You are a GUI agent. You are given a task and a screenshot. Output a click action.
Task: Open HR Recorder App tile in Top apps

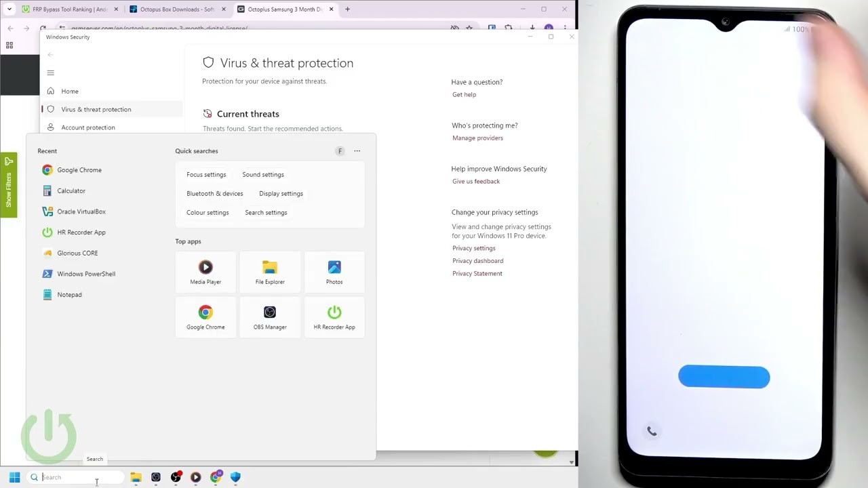click(x=334, y=317)
